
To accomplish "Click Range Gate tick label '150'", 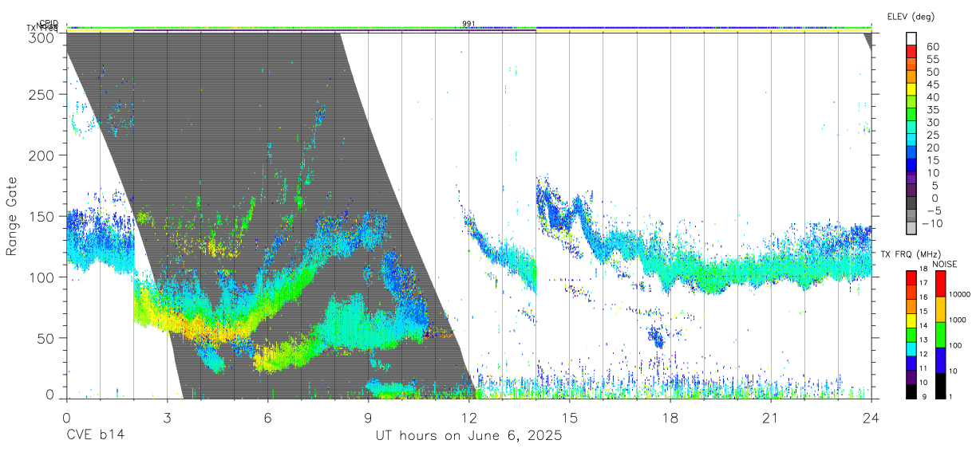I will coord(42,217).
